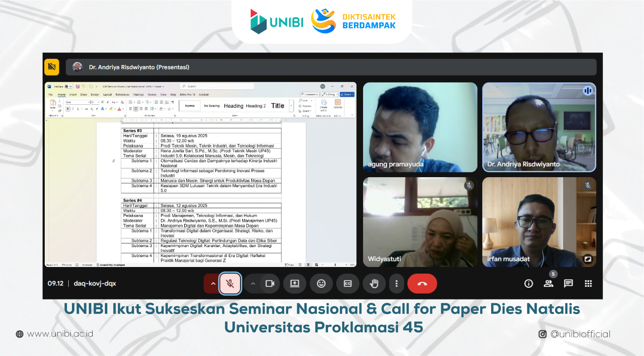Expand the audio settings chevron
The width and height of the screenshot is (644, 356).
[x=213, y=284]
